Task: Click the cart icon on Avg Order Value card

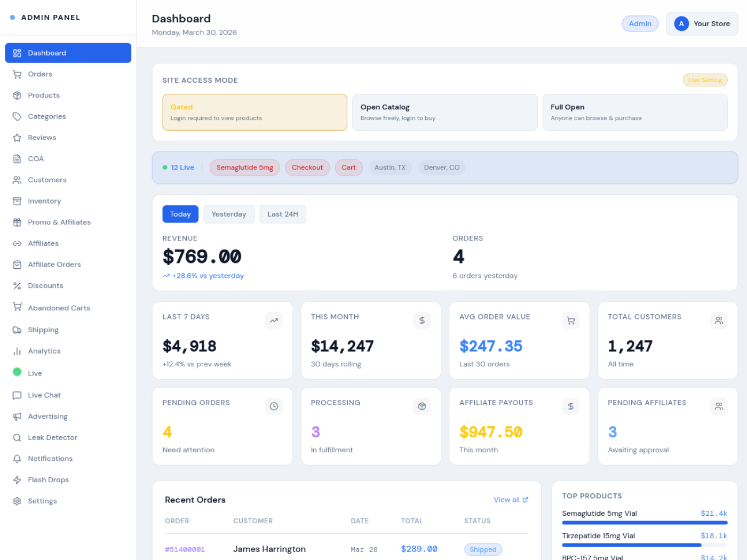Action: coord(570,321)
